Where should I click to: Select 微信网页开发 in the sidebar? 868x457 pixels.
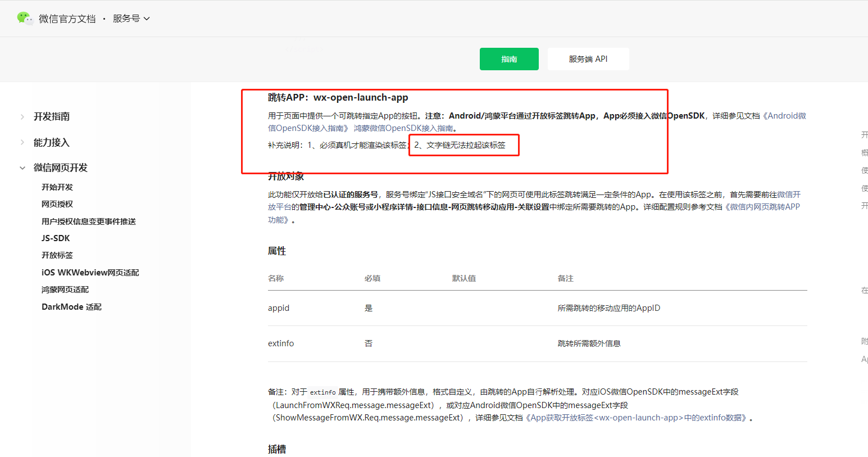point(61,168)
